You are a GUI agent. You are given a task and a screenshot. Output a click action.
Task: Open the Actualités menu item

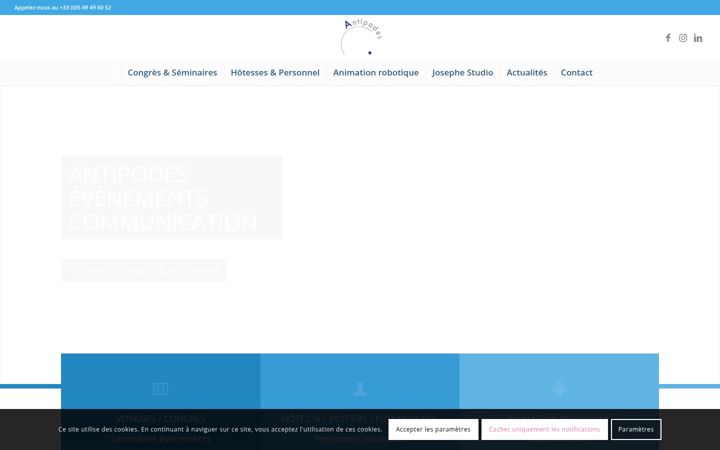pos(527,73)
